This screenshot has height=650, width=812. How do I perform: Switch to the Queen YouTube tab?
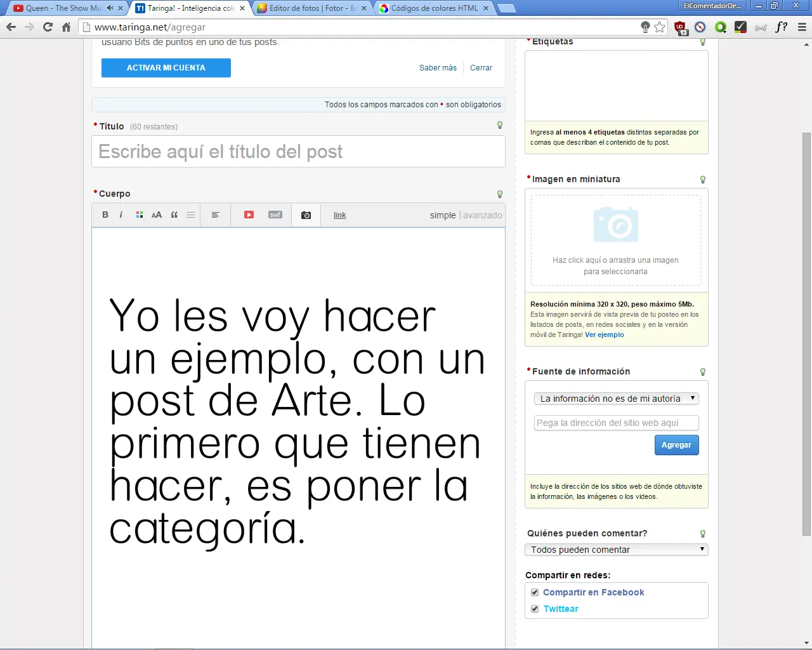(x=63, y=8)
